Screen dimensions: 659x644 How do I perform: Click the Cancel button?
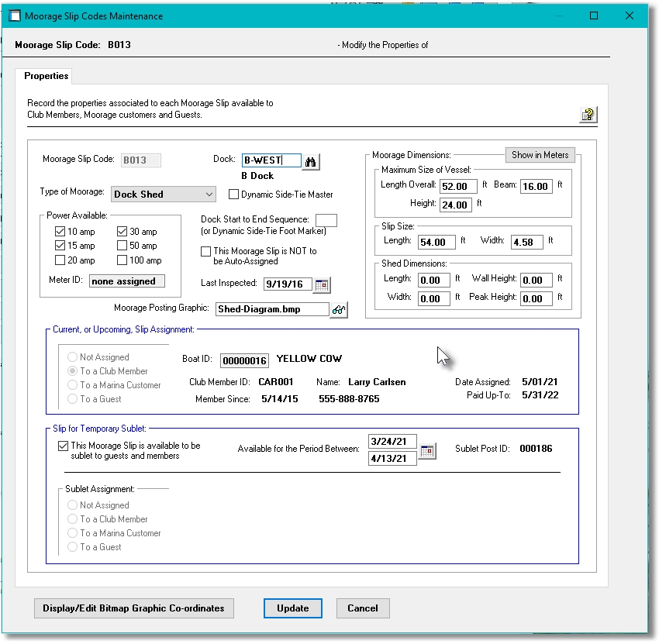click(x=363, y=608)
